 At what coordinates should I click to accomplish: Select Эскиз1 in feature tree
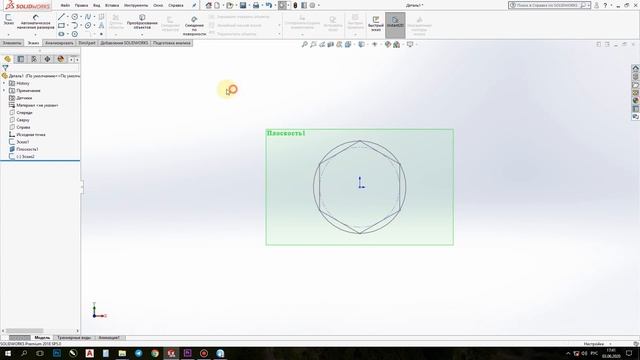22,142
